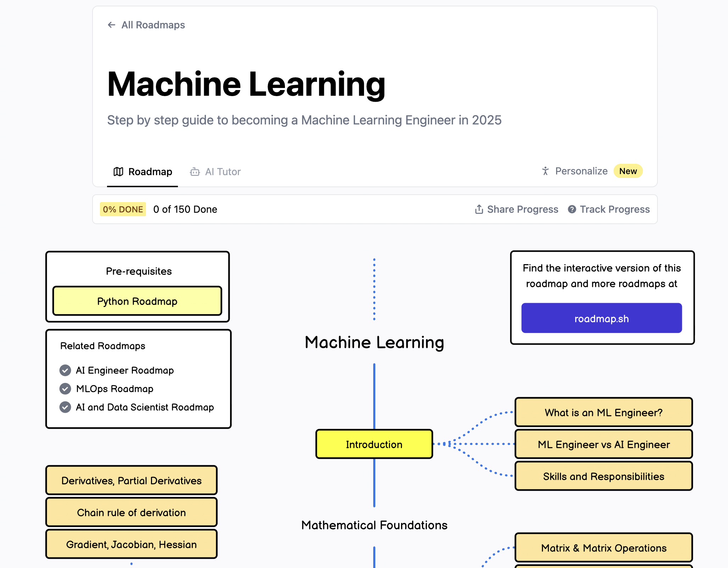Open Matrix & Matrix Operations topic
The height and width of the screenshot is (568, 728).
pyautogui.click(x=604, y=548)
